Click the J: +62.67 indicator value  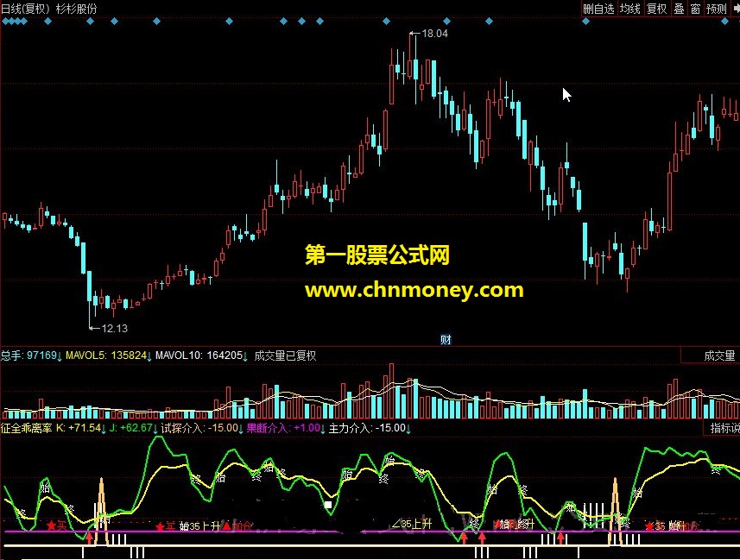coord(131,428)
